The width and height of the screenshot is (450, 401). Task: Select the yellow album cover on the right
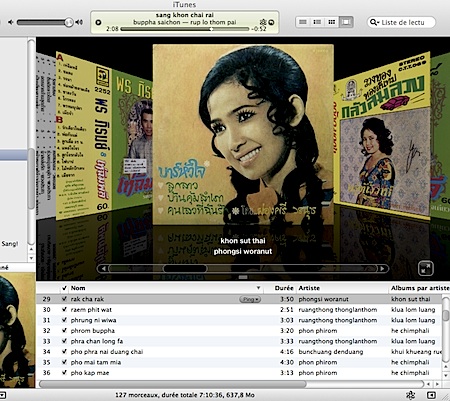point(382,136)
